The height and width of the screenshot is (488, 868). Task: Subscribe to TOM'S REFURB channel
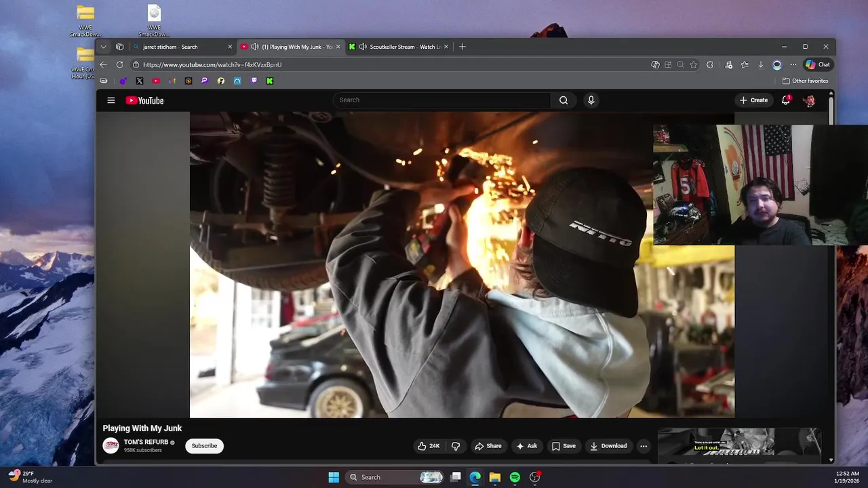pos(204,446)
